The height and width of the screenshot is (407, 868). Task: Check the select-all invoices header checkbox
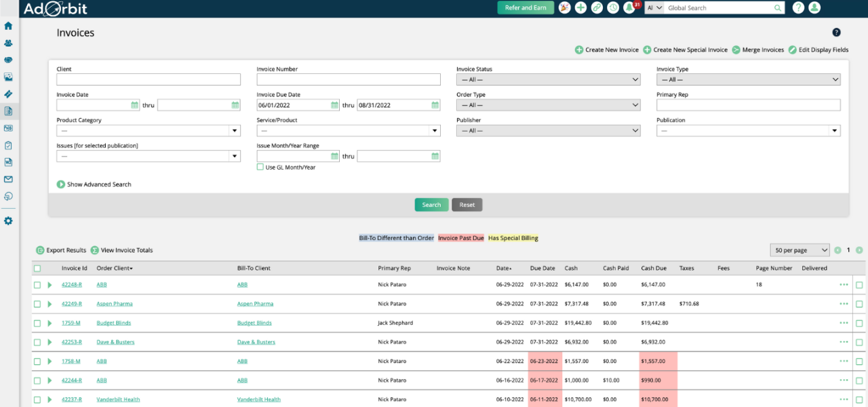37,268
